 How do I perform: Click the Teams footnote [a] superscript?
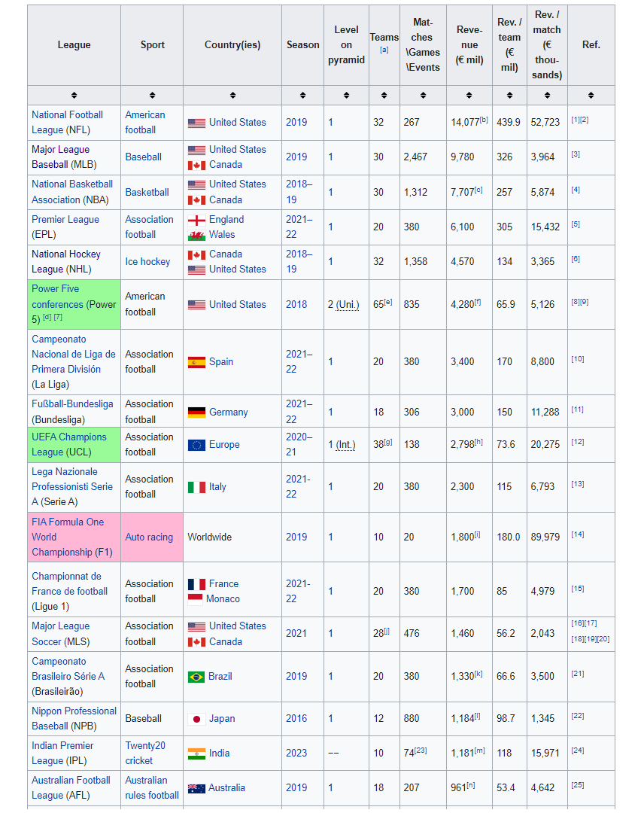coord(384,50)
